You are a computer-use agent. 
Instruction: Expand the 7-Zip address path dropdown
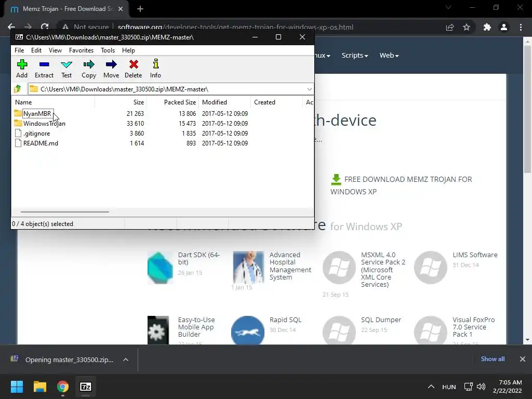pyautogui.click(x=310, y=89)
